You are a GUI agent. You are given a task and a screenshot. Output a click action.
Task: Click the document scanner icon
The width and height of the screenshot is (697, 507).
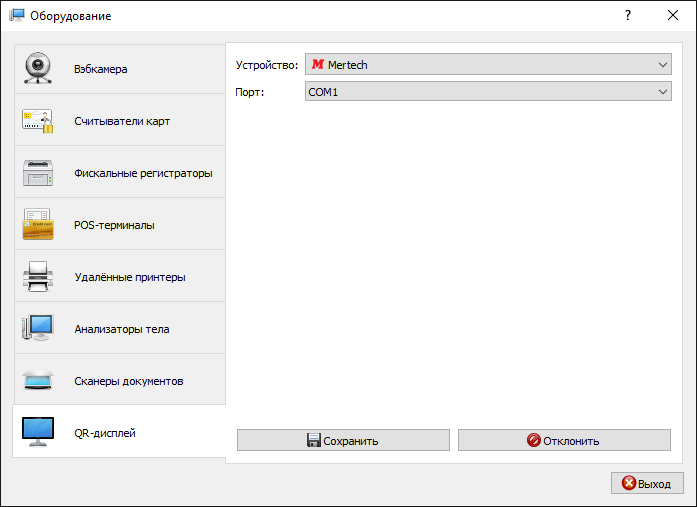[38, 380]
